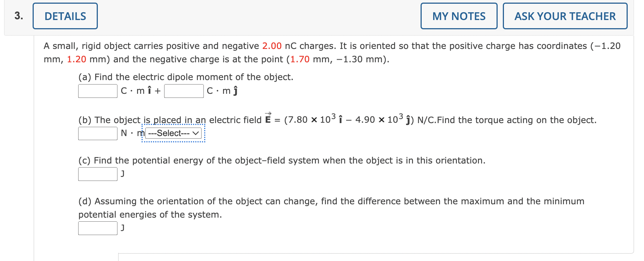Select the torque magnitude input field
The height and width of the screenshot is (261, 644).
click(97, 133)
